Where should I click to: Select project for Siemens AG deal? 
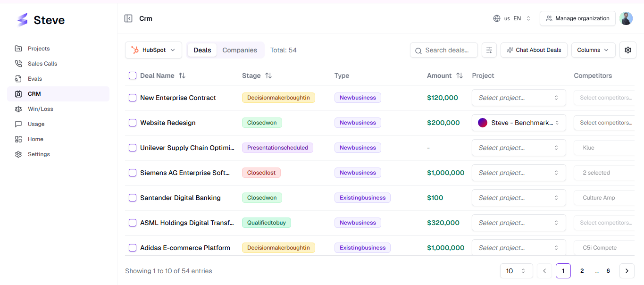519,173
